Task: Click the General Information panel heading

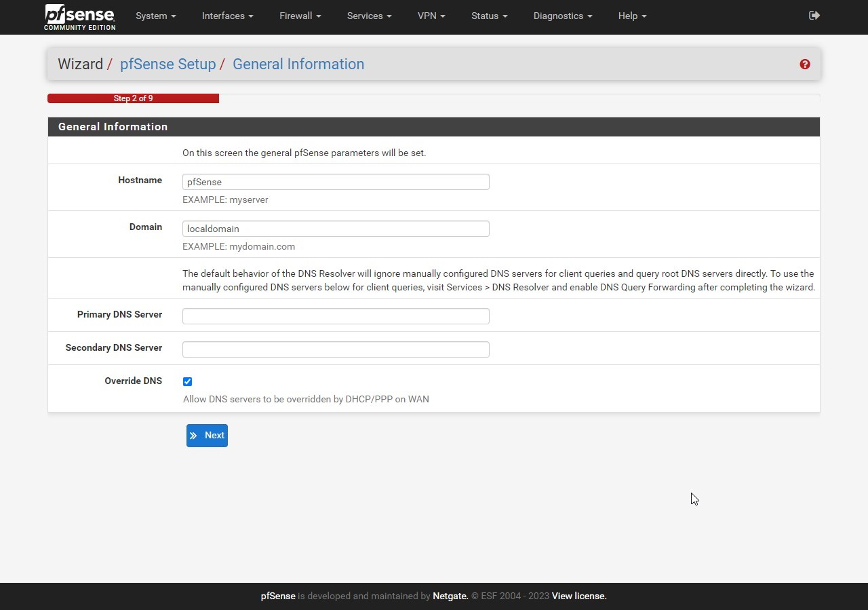Action: 113,127
